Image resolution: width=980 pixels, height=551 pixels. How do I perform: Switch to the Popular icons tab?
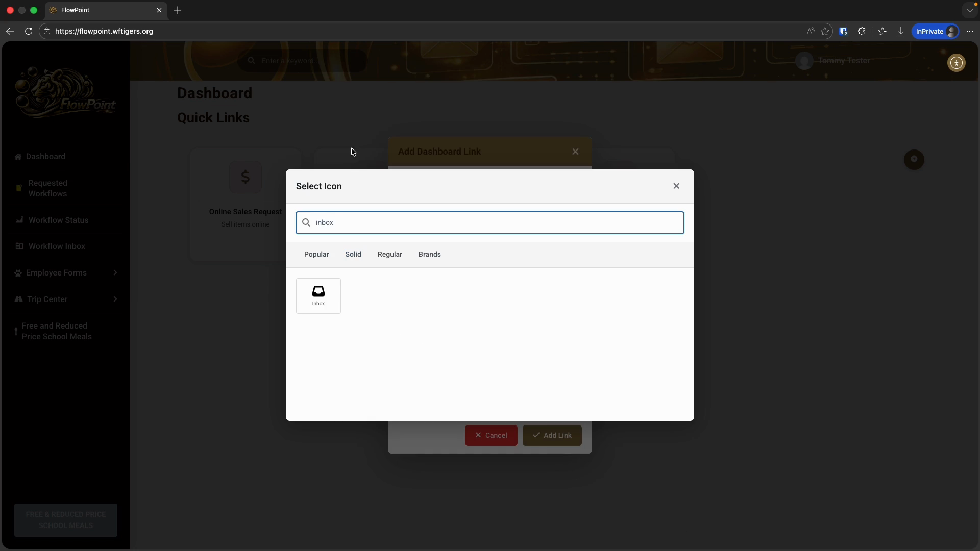316,255
